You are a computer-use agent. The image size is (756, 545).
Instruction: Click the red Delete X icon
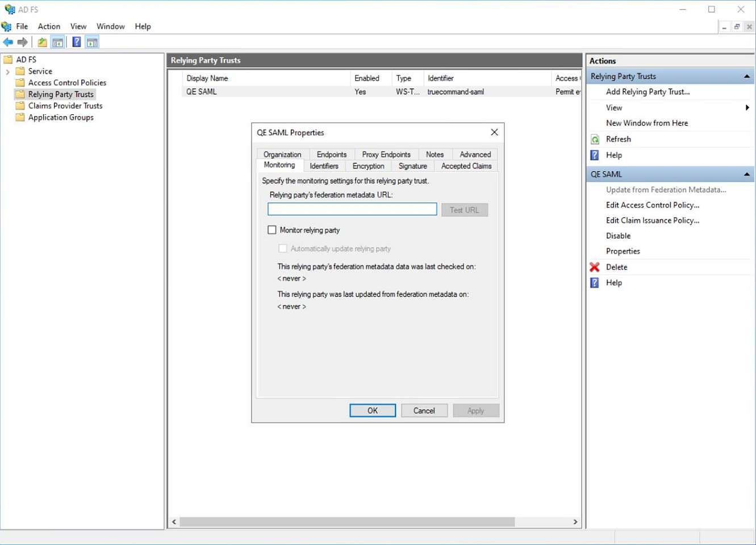click(595, 267)
